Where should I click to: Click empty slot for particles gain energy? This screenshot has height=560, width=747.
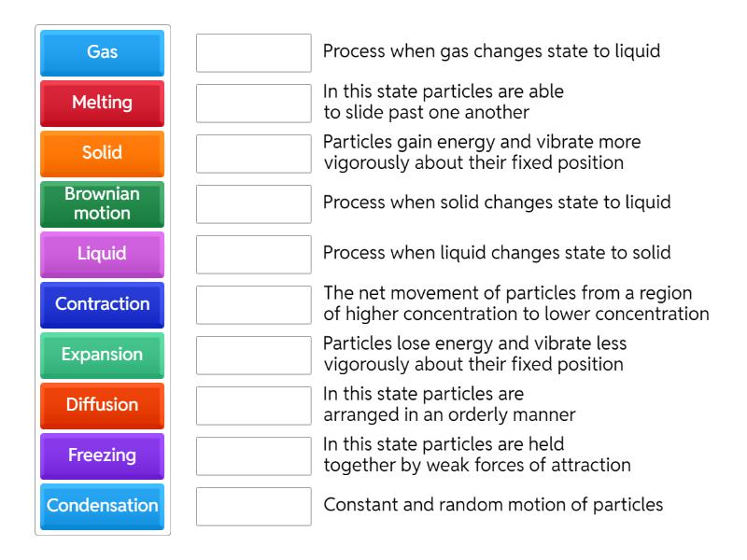point(253,153)
